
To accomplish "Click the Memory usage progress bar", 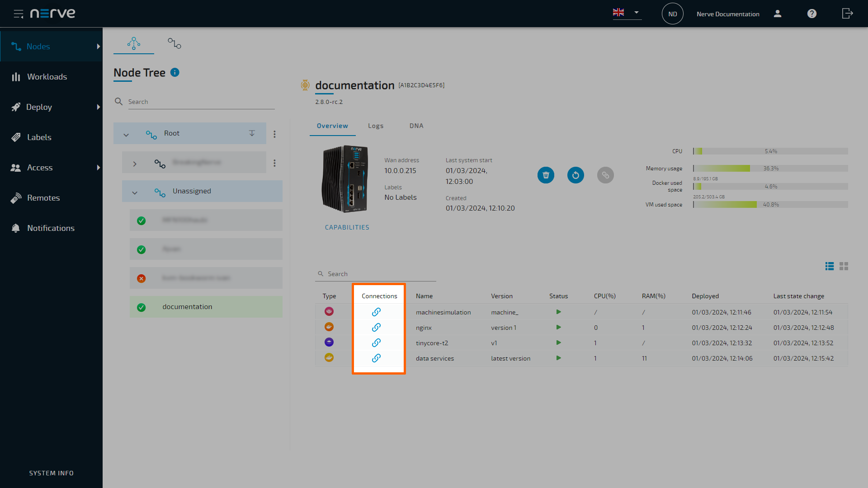I will [x=770, y=169].
